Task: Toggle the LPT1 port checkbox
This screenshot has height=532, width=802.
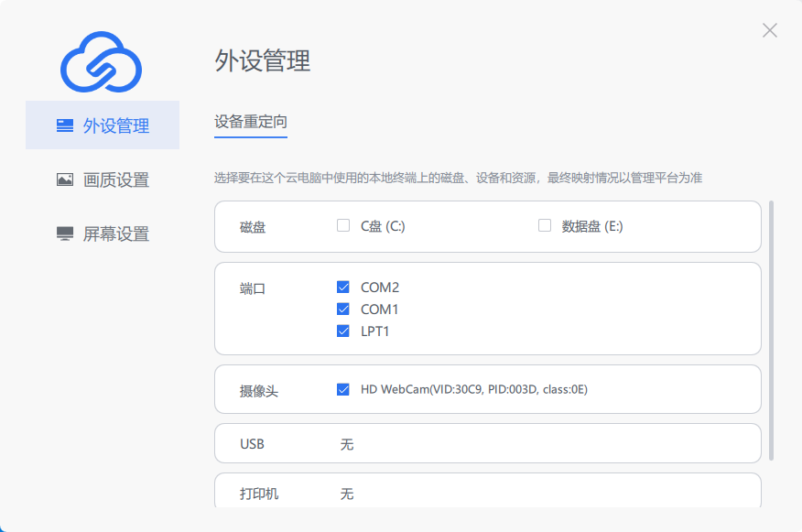Action: tap(343, 331)
